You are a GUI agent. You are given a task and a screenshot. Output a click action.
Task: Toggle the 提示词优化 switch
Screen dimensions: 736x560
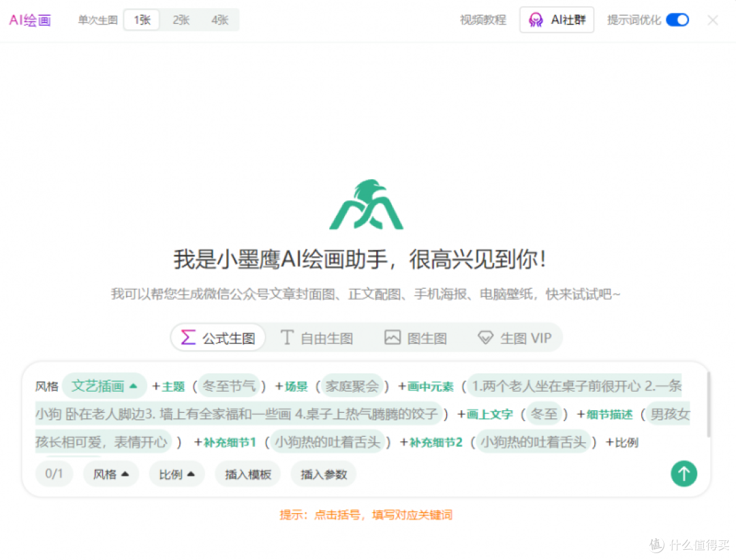coord(677,20)
